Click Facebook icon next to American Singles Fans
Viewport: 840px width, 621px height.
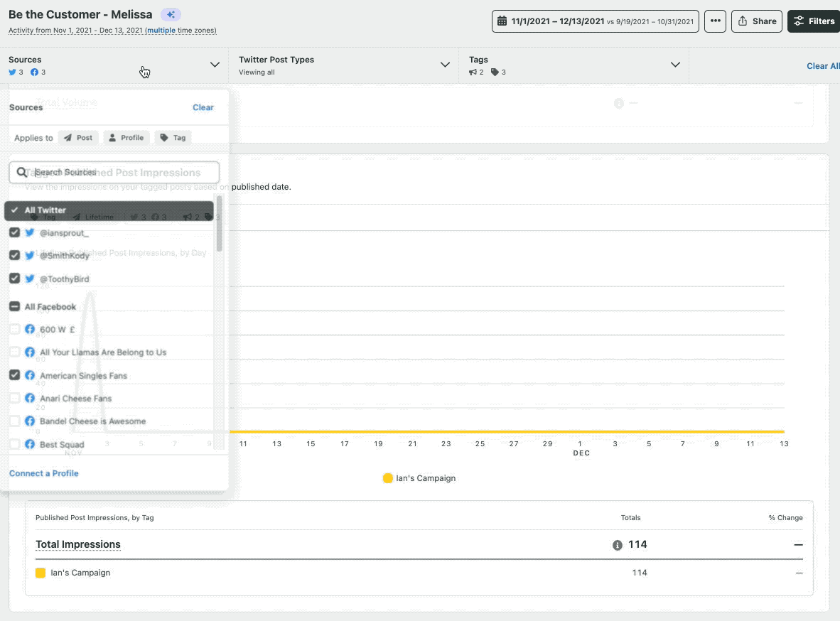[x=30, y=375]
